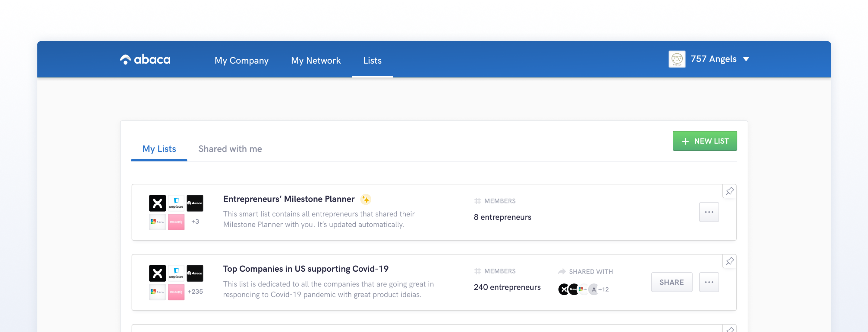Open the My Company menu
The height and width of the screenshot is (332, 868).
click(x=241, y=60)
